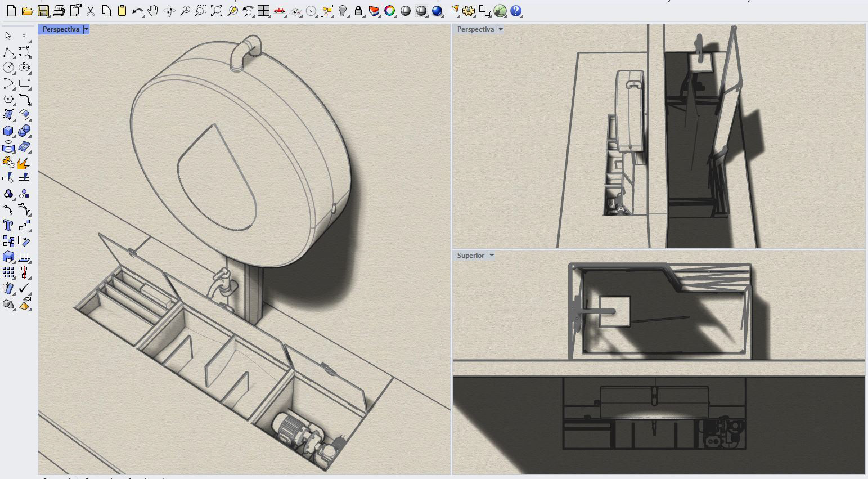Set shaded viewport with gray sphere icon
This screenshot has height=479, width=868.
[406, 11]
